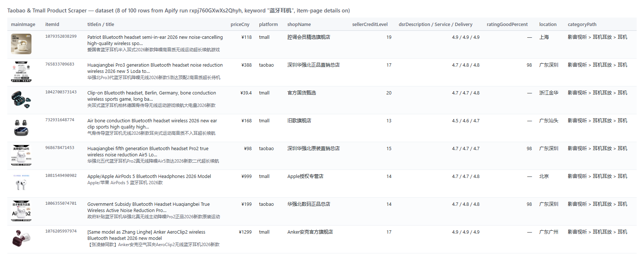Click location 北京 cell
This screenshot has width=644, height=260.
(544, 177)
